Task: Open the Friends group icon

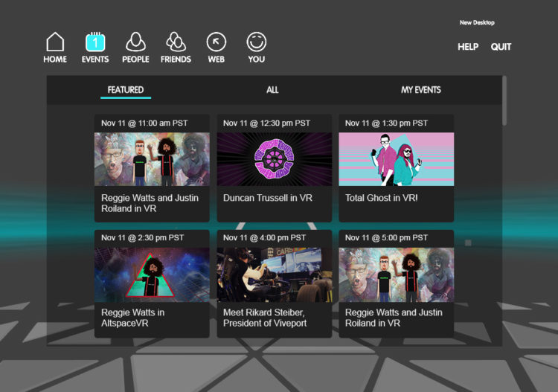Action: coord(176,42)
